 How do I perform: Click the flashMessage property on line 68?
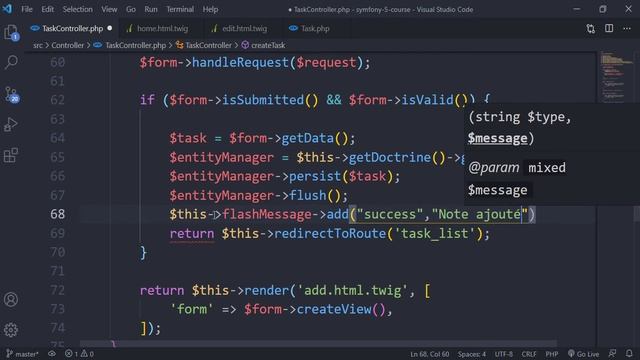(267, 214)
